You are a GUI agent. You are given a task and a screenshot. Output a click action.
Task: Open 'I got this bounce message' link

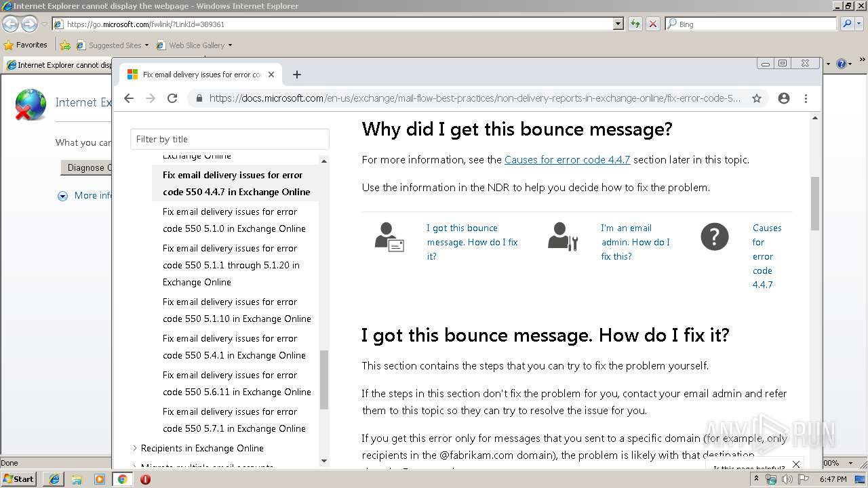pyautogui.click(x=472, y=242)
